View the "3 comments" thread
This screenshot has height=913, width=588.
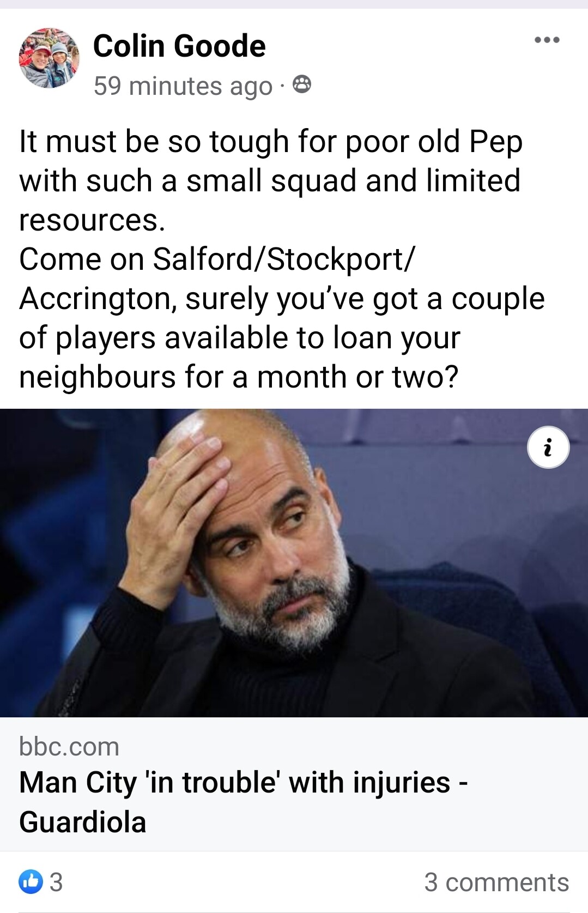tap(496, 882)
